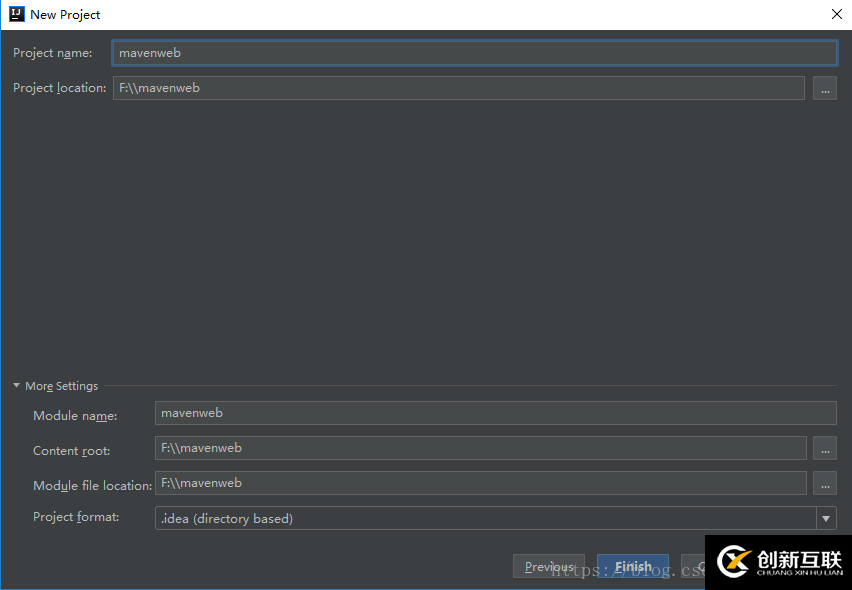Click the partially hidden Cancel button
Screen dimensions: 852x590
click(697, 565)
